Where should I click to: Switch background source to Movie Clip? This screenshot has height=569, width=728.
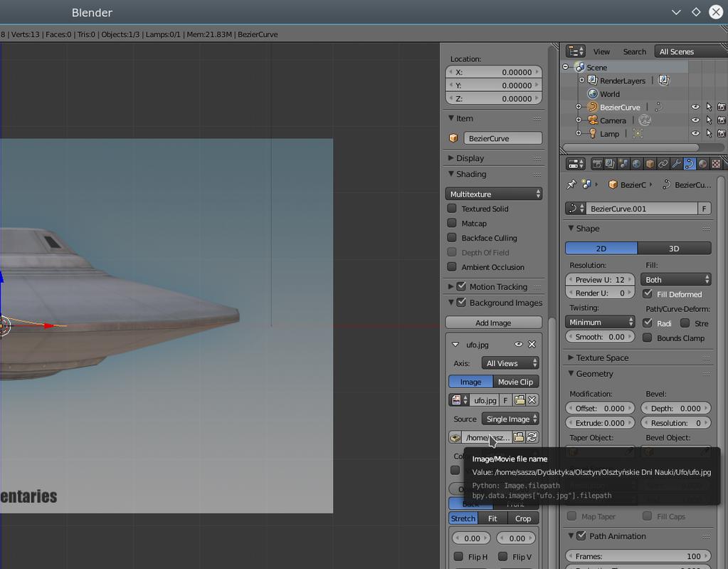515,382
